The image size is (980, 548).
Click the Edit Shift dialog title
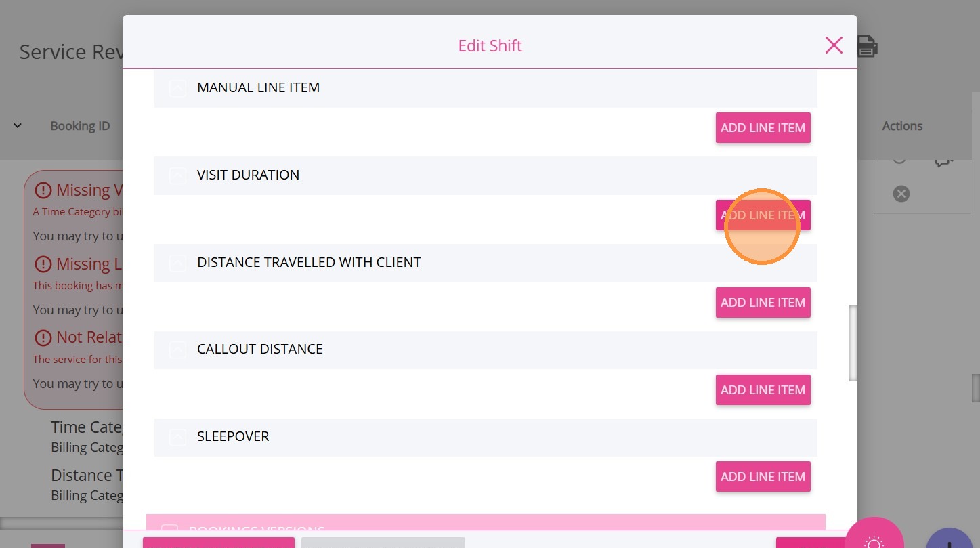[x=490, y=46]
